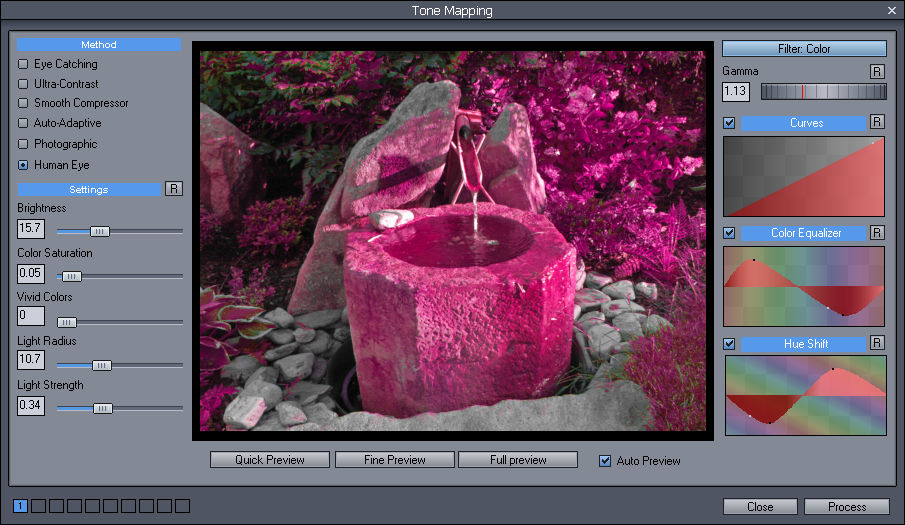This screenshot has height=525, width=905.
Task: Disable the Curves checkbox
Action: (729, 123)
